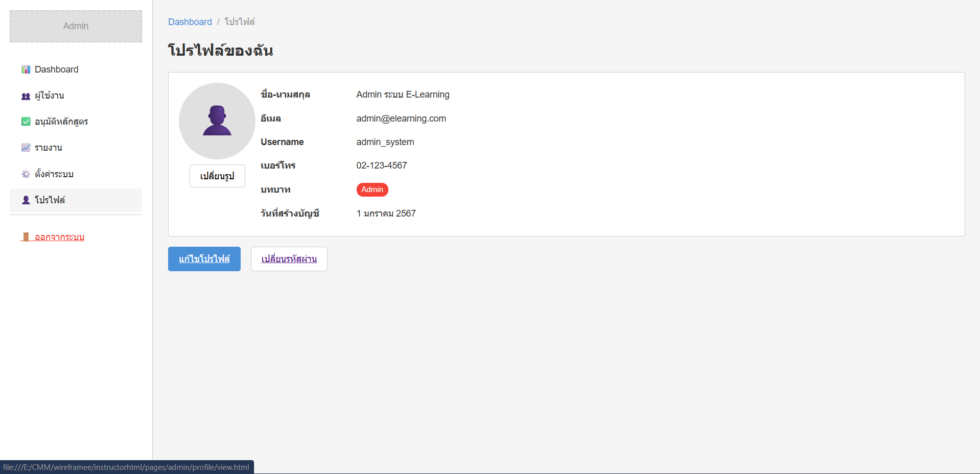
Task: Click the blue แก้ไขโปรไฟล์ button
Action: [x=204, y=259]
